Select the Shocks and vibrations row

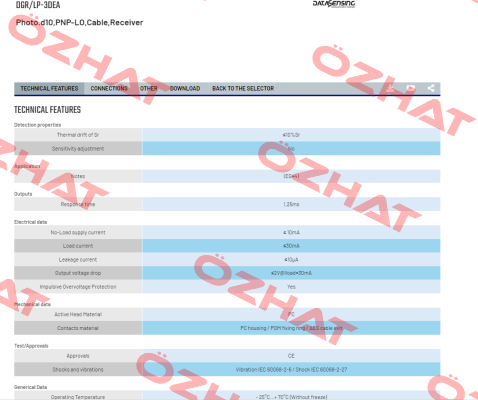click(x=227, y=369)
